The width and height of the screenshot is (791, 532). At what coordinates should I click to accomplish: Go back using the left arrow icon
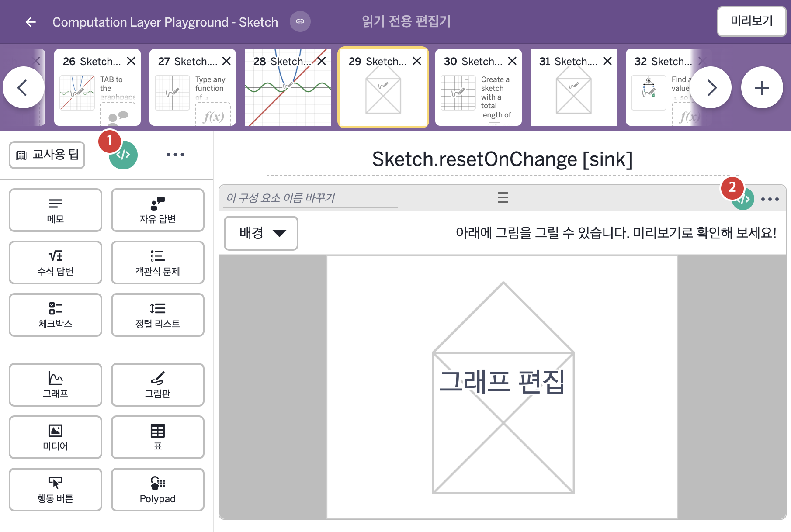tap(31, 22)
